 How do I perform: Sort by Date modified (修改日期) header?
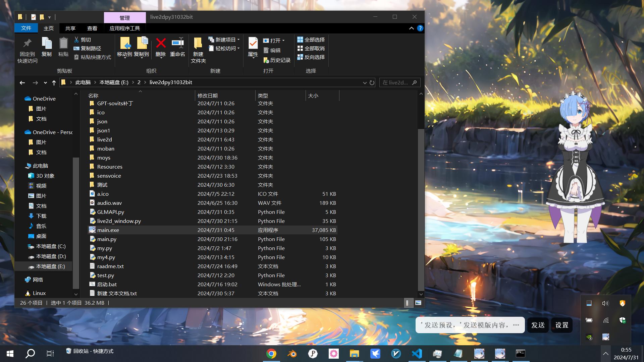[225, 96]
